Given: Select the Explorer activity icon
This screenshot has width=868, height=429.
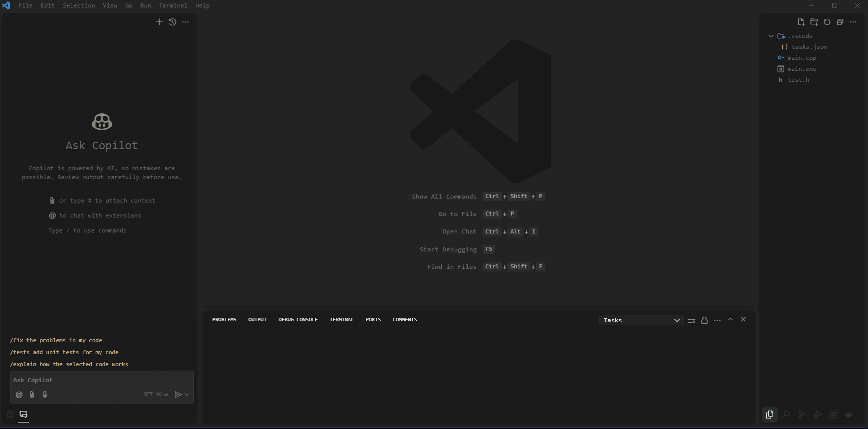Looking at the screenshot, I should coord(770,415).
